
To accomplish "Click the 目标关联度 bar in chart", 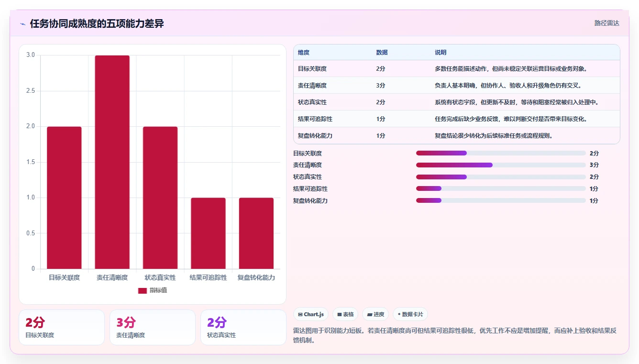I will tap(64, 198).
